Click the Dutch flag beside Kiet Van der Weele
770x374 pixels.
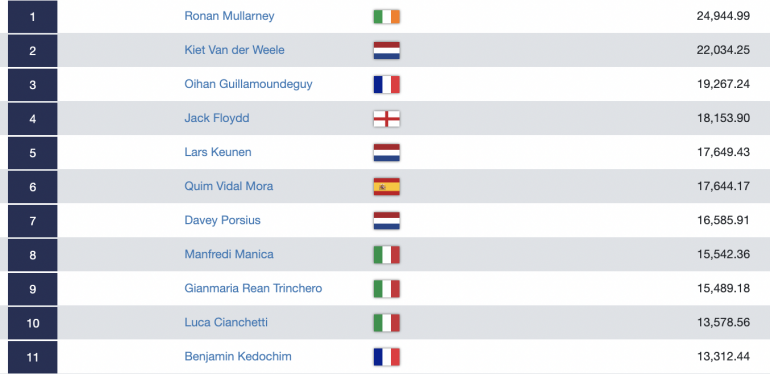(x=386, y=51)
